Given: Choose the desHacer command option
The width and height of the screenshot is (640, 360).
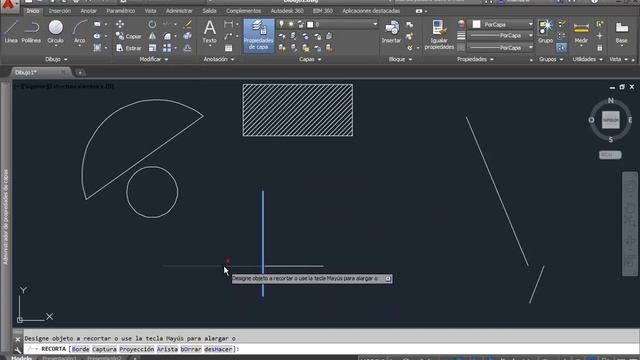Looking at the screenshot, I should [218, 349].
